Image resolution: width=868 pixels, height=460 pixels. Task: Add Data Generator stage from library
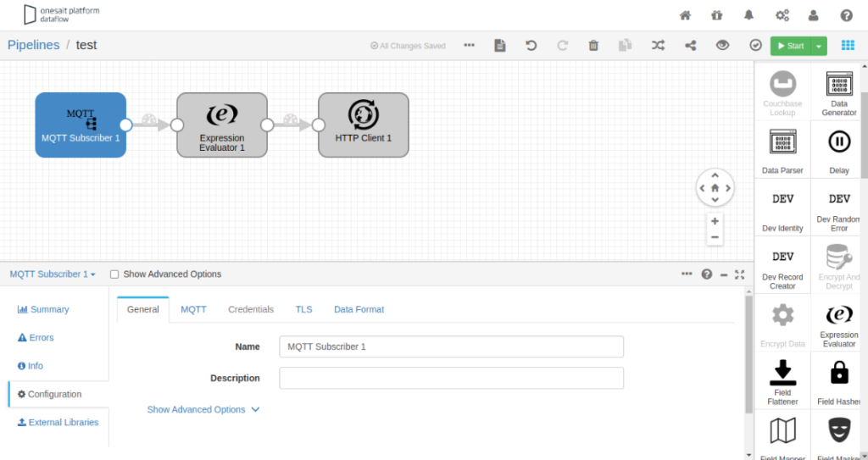click(838, 92)
